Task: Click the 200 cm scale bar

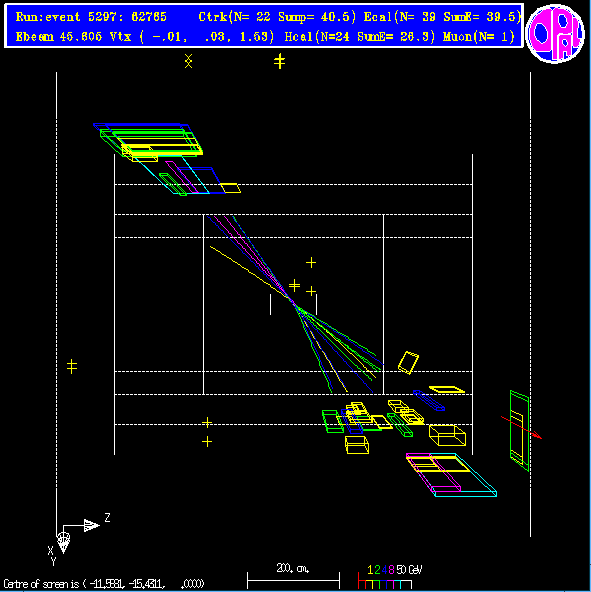Action: 293,579
